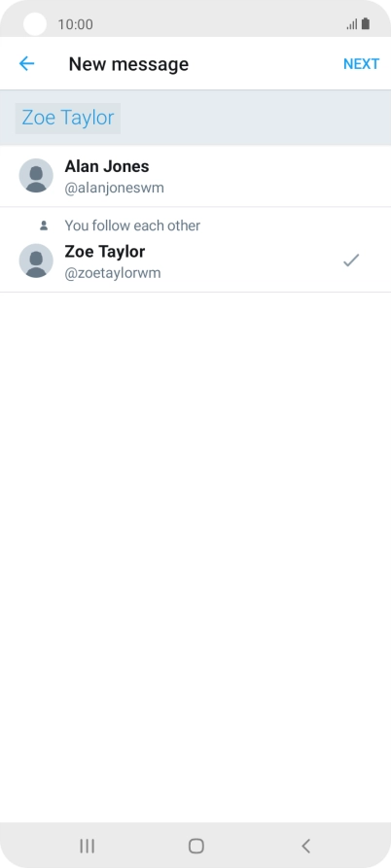391x868 pixels.
Task: Tap the "You follow each other" label
Action: coord(132,226)
